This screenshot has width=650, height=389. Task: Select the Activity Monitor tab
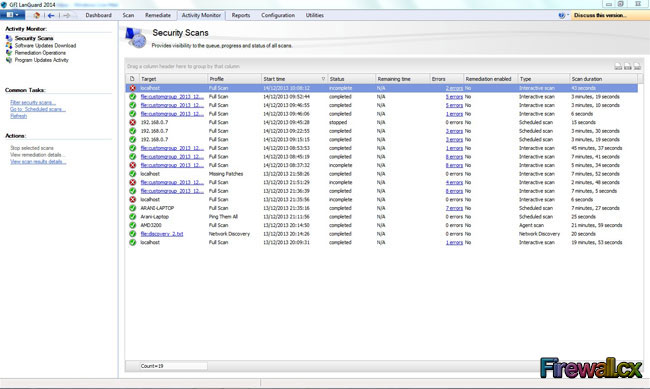[201, 15]
